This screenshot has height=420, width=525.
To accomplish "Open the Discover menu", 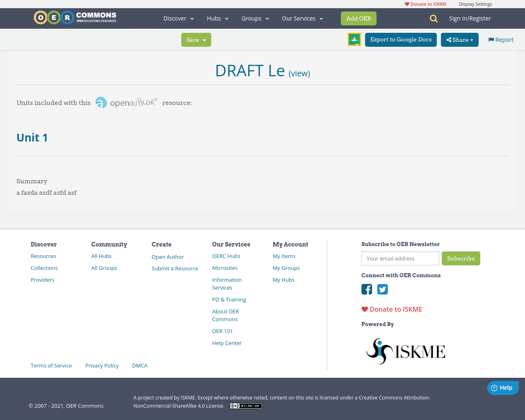I will (x=178, y=18).
